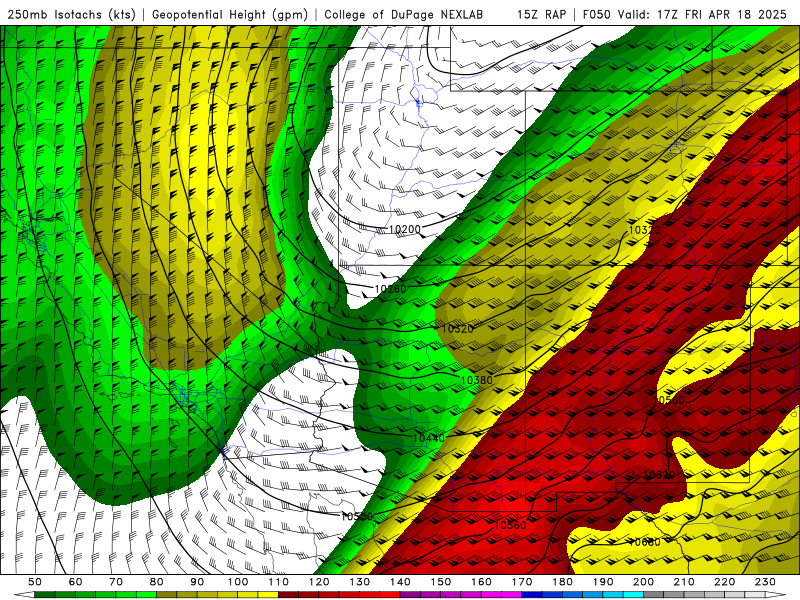Click the 100 value on the color scale
The width and height of the screenshot is (800, 600).
[238, 582]
